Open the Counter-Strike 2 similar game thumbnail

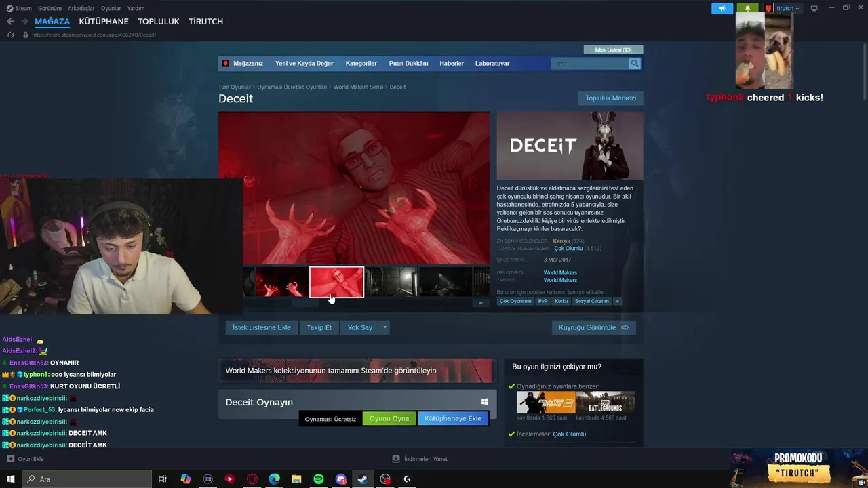(546, 403)
